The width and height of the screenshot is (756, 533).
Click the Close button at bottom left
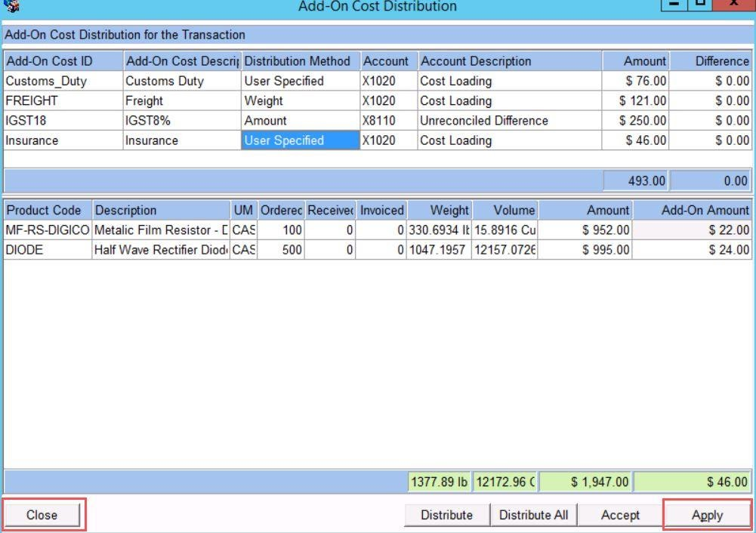tap(42, 515)
